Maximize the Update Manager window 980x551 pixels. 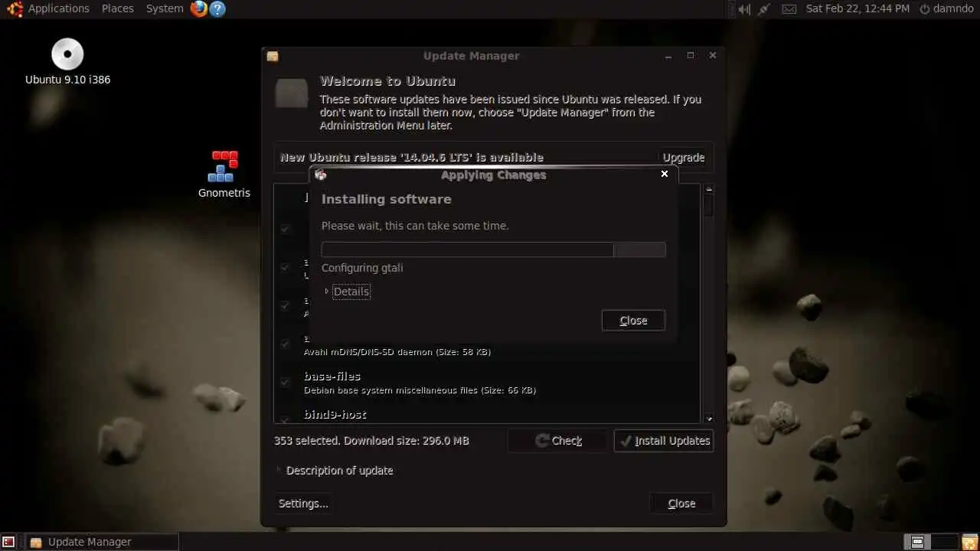click(x=691, y=56)
